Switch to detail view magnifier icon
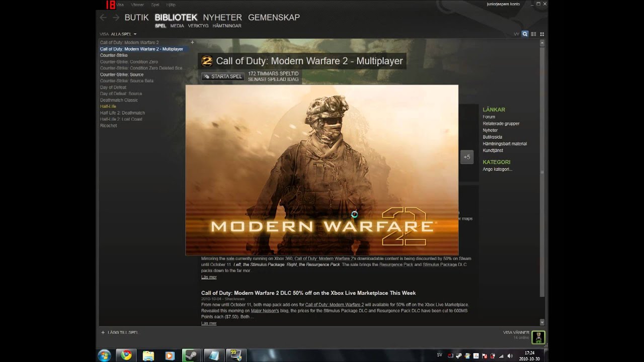Screen dimensions: 644x362 (x=525, y=34)
